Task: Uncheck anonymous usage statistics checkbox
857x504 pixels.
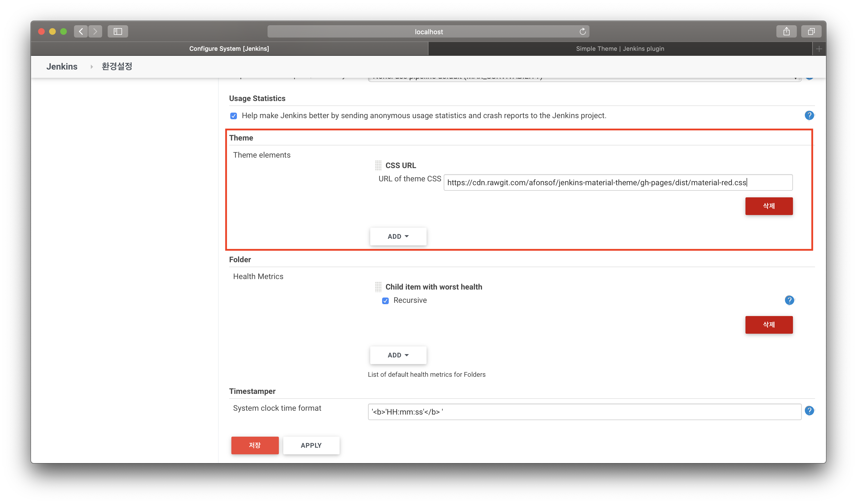Action: pyautogui.click(x=234, y=116)
